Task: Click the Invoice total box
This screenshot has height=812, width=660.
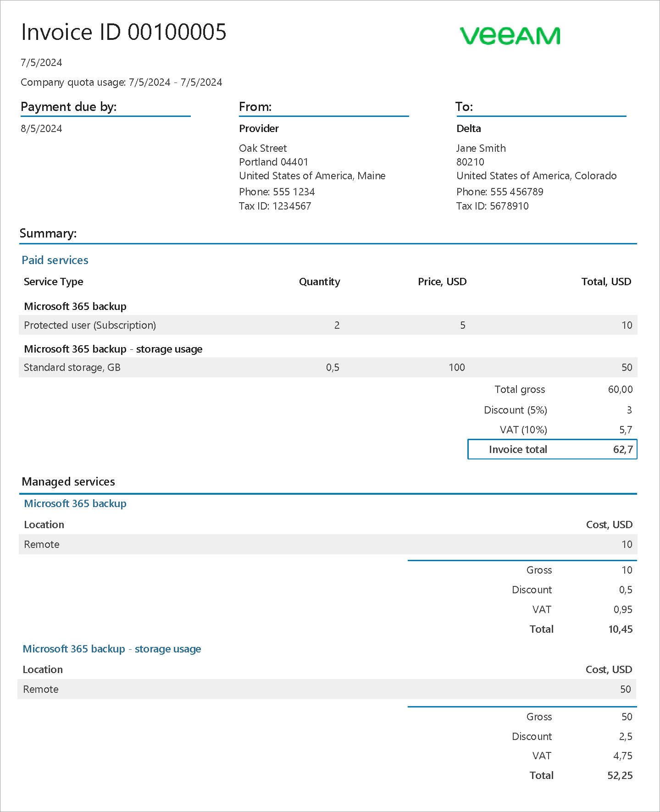Action: click(552, 449)
